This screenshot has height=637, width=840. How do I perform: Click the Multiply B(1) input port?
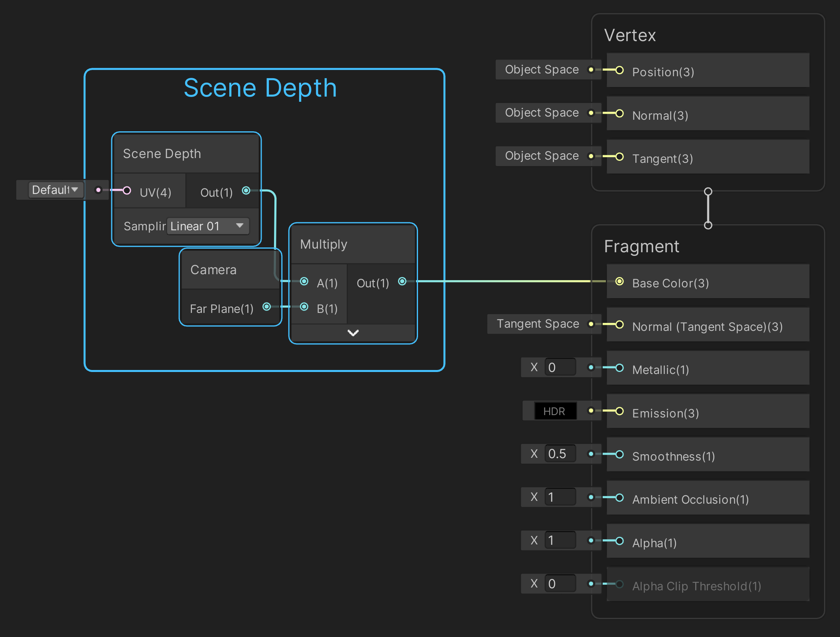point(304,307)
